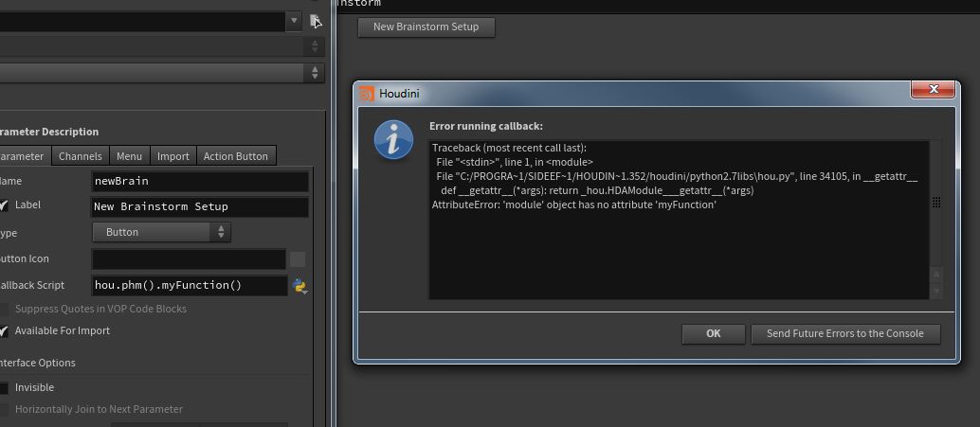Click the Name field containing newBrain
Image resolution: width=980 pixels, height=427 pixels.
(x=200, y=182)
